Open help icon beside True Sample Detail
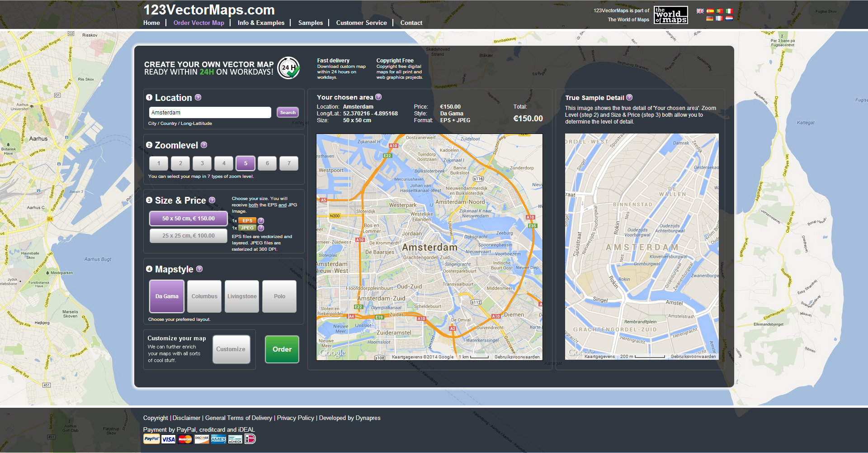The height and width of the screenshot is (453, 868). click(629, 97)
